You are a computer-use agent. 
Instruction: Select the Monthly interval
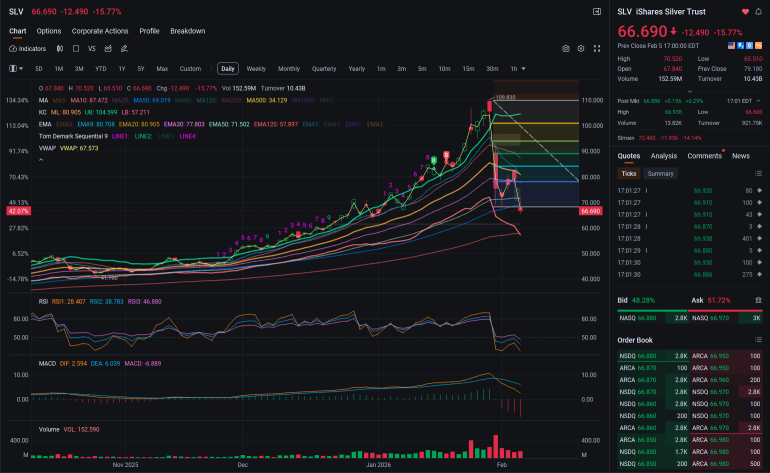[x=289, y=69]
